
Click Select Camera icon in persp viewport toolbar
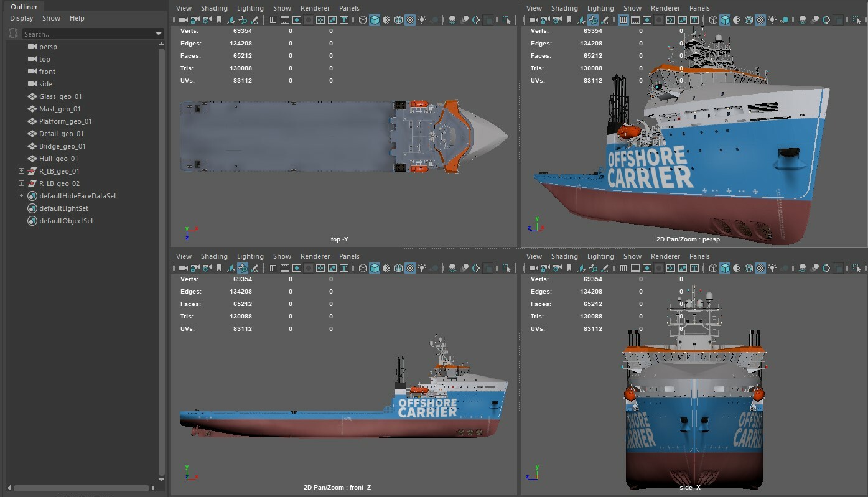(534, 20)
